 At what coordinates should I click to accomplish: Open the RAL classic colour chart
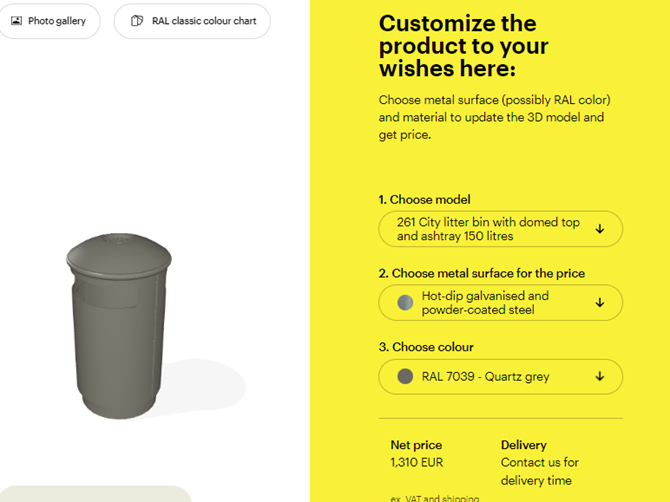click(192, 21)
